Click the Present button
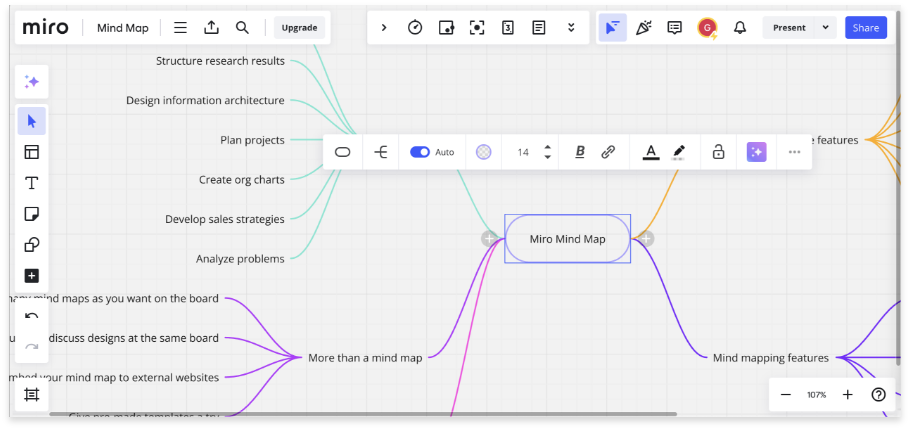Image resolution: width=910 pixels, height=430 pixels. pos(789,27)
